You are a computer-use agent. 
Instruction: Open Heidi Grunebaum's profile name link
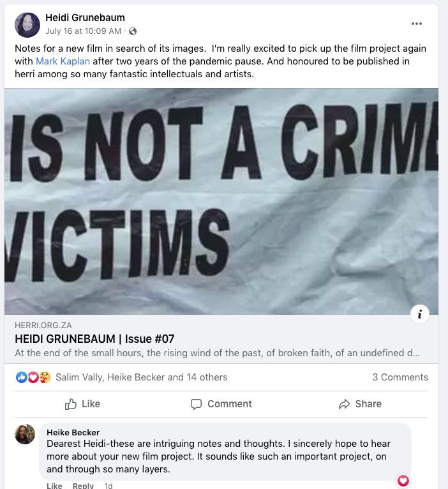pyautogui.click(x=85, y=17)
